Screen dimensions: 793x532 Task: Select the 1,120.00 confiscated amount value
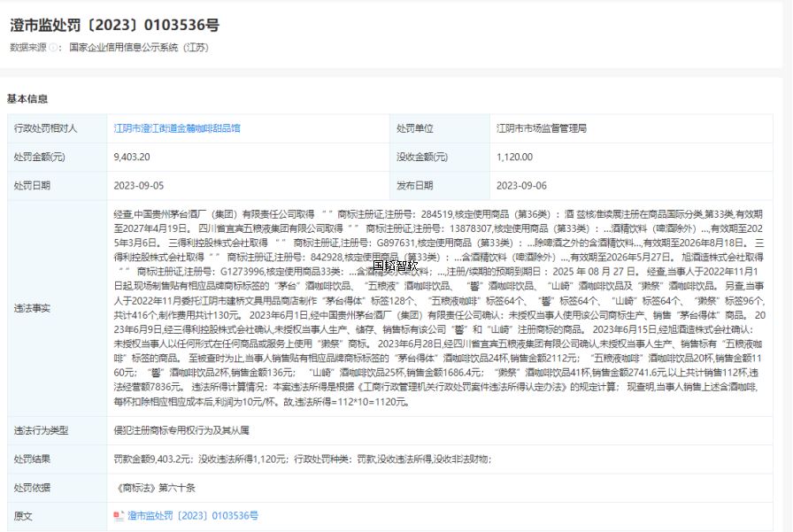(x=514, y=158)
